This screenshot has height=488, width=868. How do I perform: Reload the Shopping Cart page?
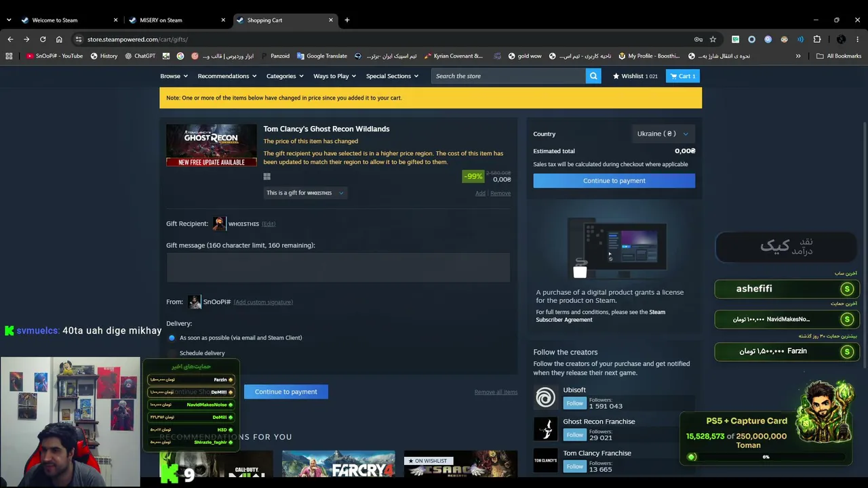pos(43,39)
